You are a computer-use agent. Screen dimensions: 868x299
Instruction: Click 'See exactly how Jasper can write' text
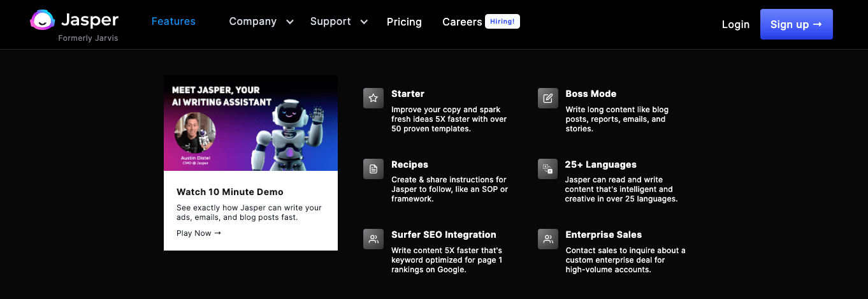point(249,213)
